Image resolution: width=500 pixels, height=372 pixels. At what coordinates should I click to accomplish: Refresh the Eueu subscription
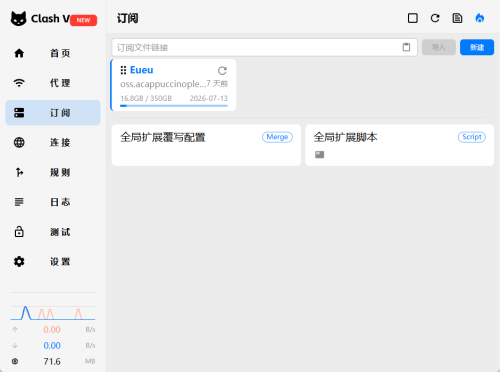click(x=222, y=70)
